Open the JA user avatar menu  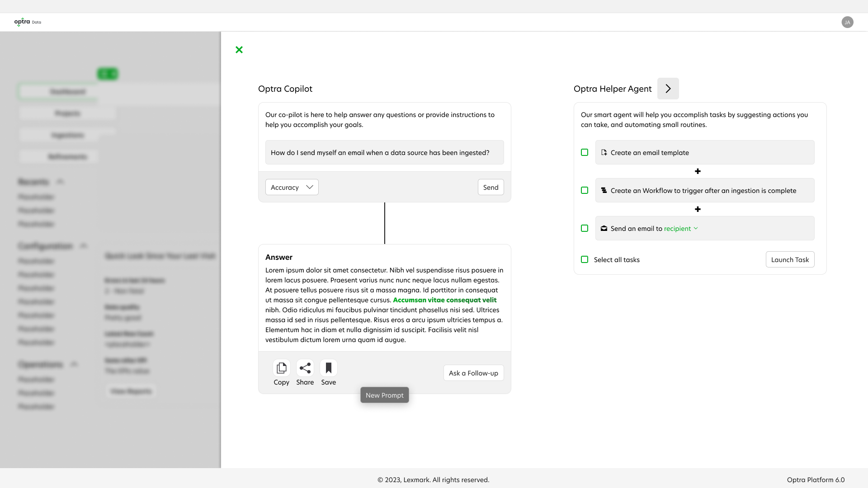coord(847,22)
